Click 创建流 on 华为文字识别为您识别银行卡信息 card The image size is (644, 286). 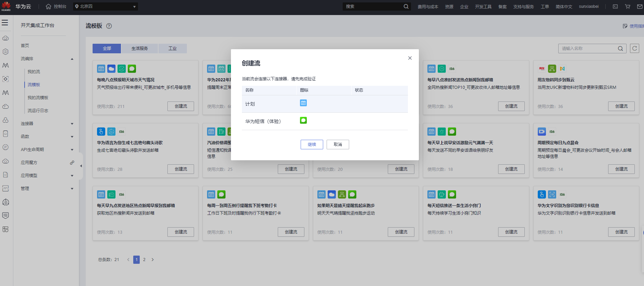(x=621, y=232)
